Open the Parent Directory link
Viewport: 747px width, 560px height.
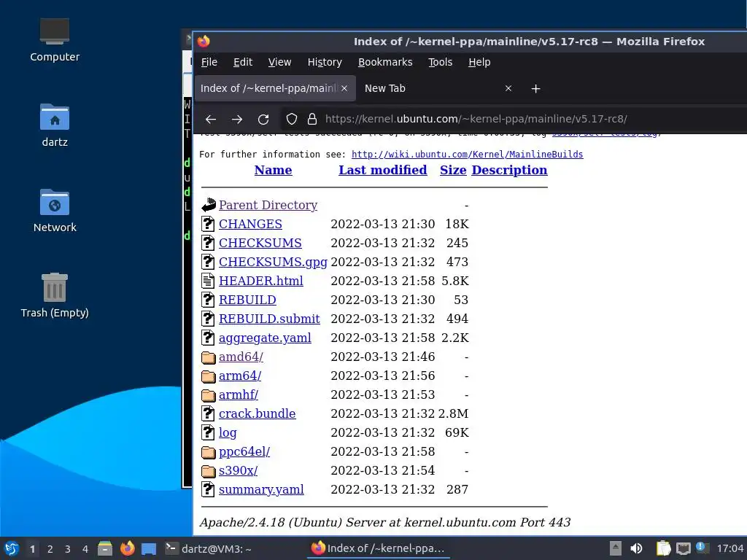pos(268,205)
